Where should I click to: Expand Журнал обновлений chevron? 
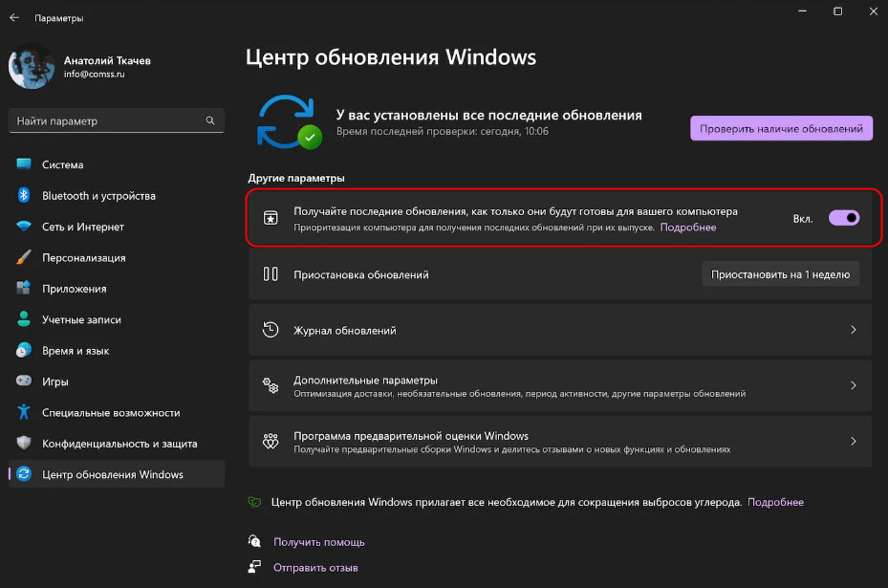tap(853, 330)
